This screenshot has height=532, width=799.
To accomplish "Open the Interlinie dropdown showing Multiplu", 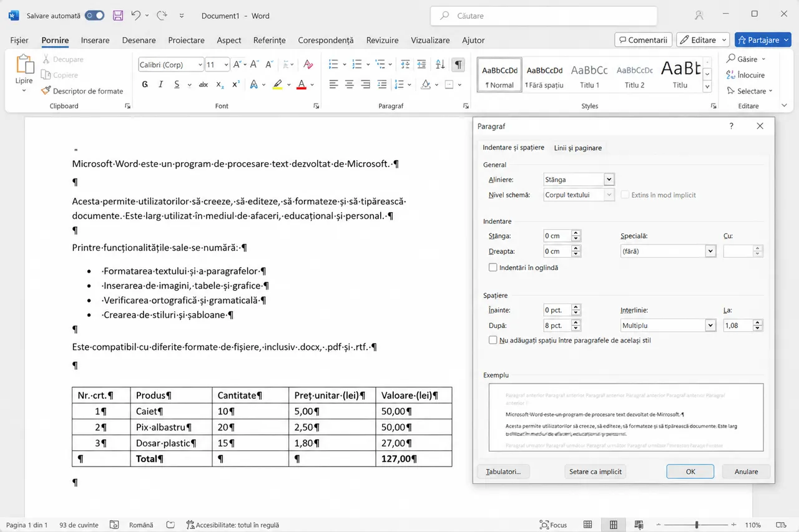I will point(710,326).
